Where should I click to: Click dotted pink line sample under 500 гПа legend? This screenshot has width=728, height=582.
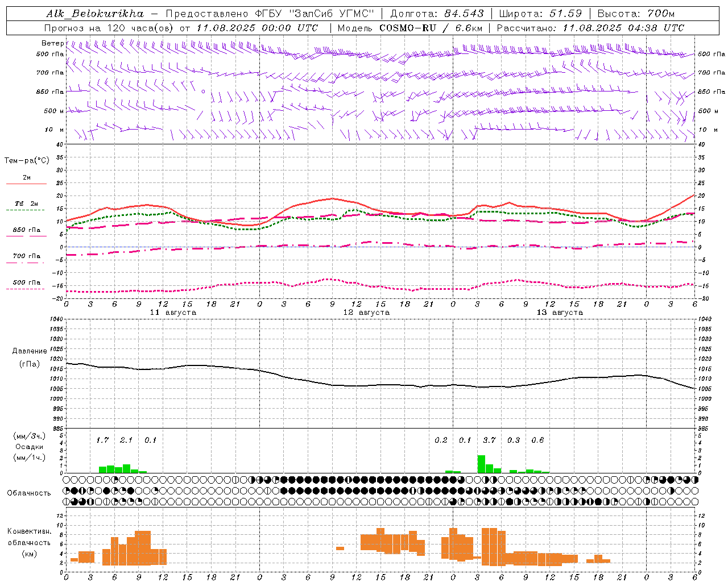coord(26,289)
